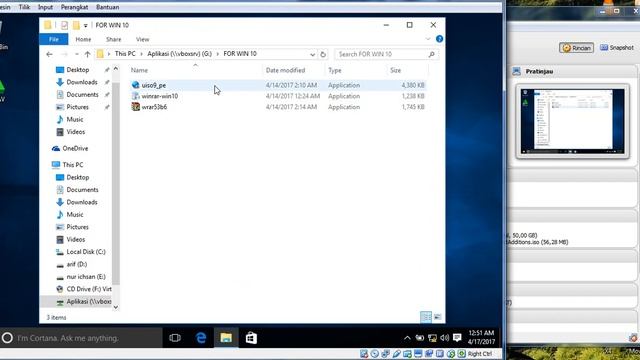The image size is (640, 360).
Task: Select the nur ichsan (E:) drive
Action: pos(86,277)
